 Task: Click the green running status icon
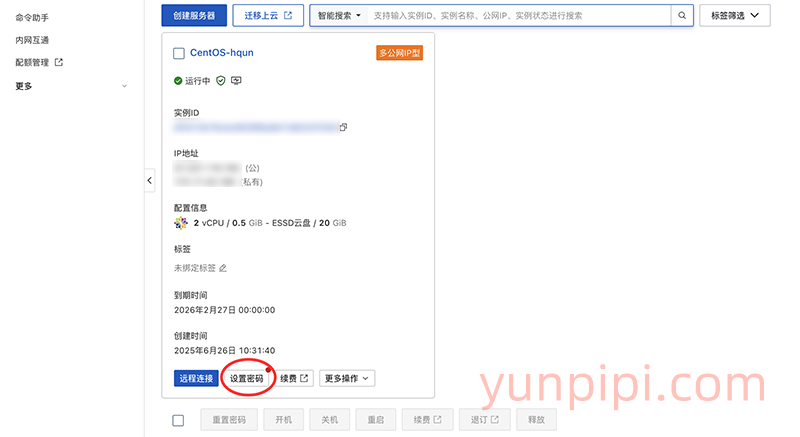pos(178,81)
